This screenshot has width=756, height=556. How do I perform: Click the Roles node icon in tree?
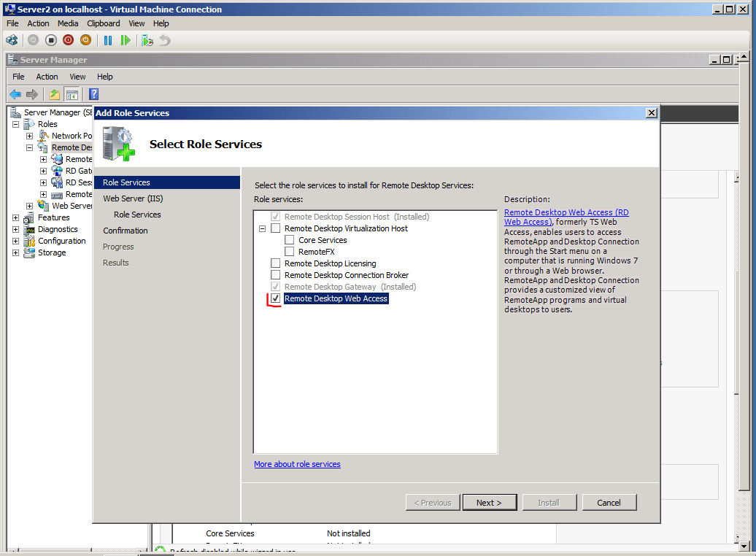click(29, 124)
